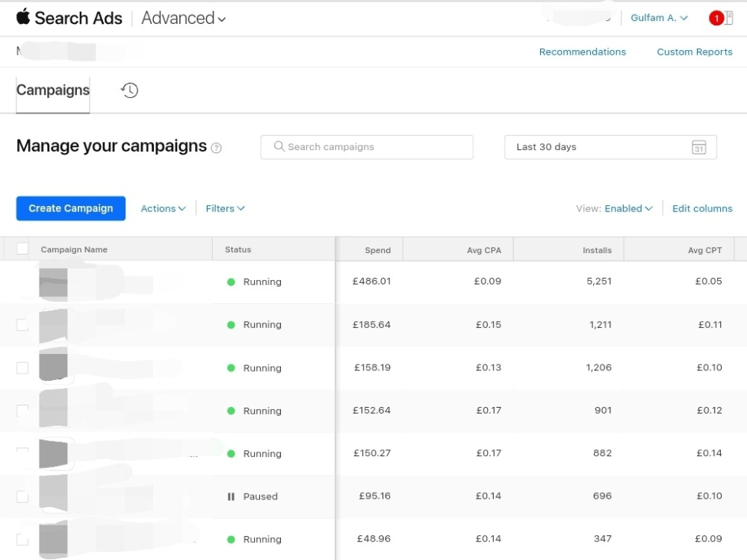Click green status dot of £48.96 campaign

[231, 540]
